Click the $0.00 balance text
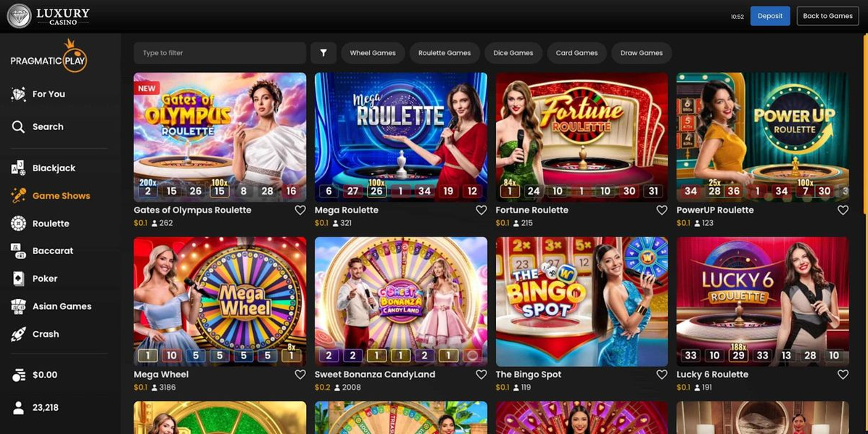 (x=45, y=375)
